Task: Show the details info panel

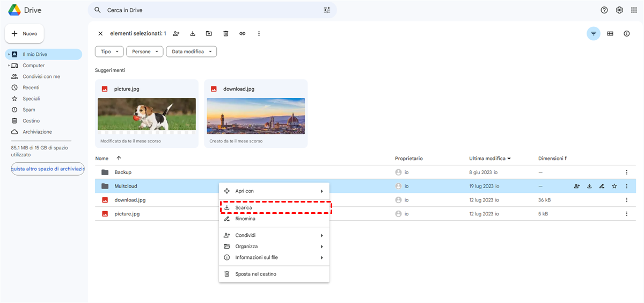Action: [626, 33]
